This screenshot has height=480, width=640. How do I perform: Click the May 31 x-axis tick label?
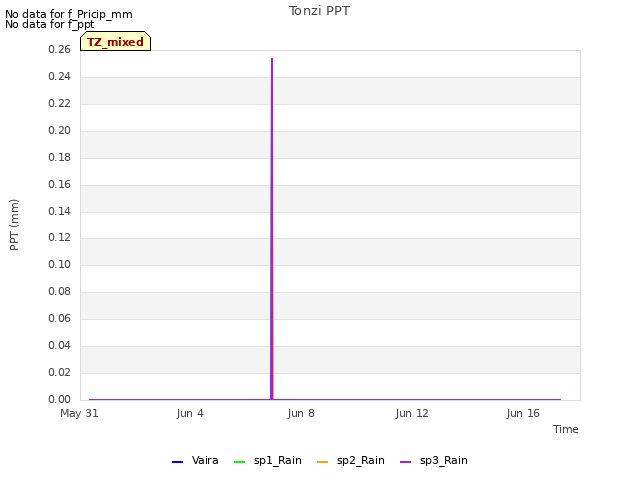click(x=79, y=413)
